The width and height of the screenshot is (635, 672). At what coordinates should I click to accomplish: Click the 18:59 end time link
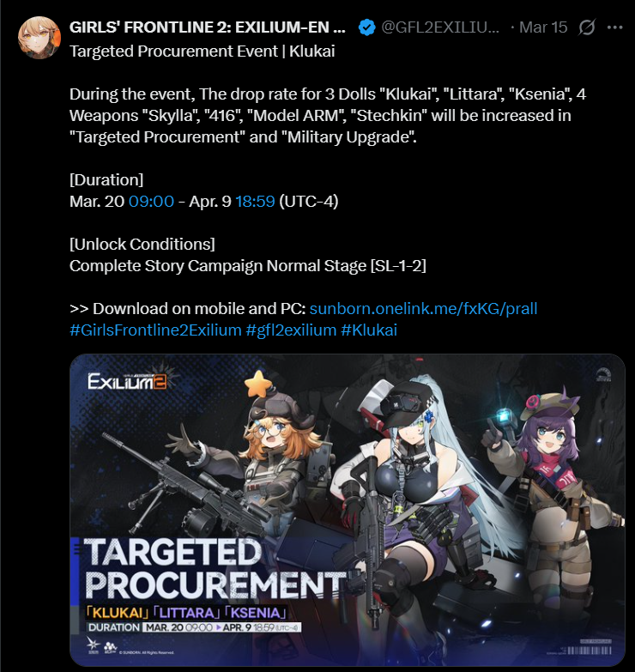click(255, 201)
